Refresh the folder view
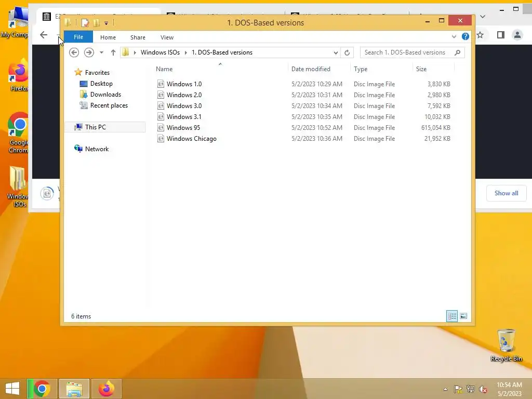The height and width of the screenshot is (399, 532). coord(347,52)
